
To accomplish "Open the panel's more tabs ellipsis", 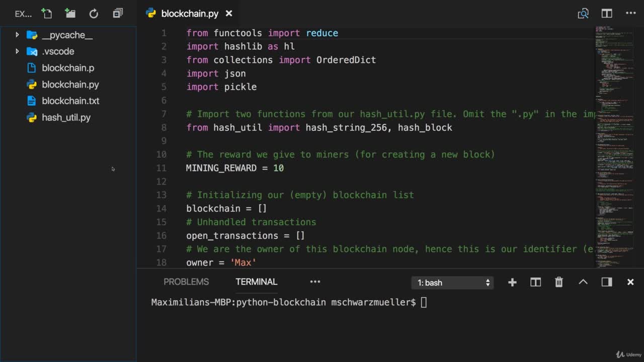I will pyautogui.click(x=315, y=282).
